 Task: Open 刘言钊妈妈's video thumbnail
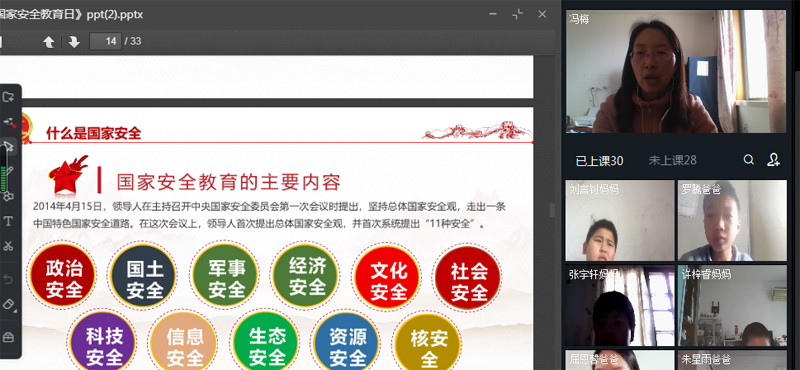coord(620,220)
